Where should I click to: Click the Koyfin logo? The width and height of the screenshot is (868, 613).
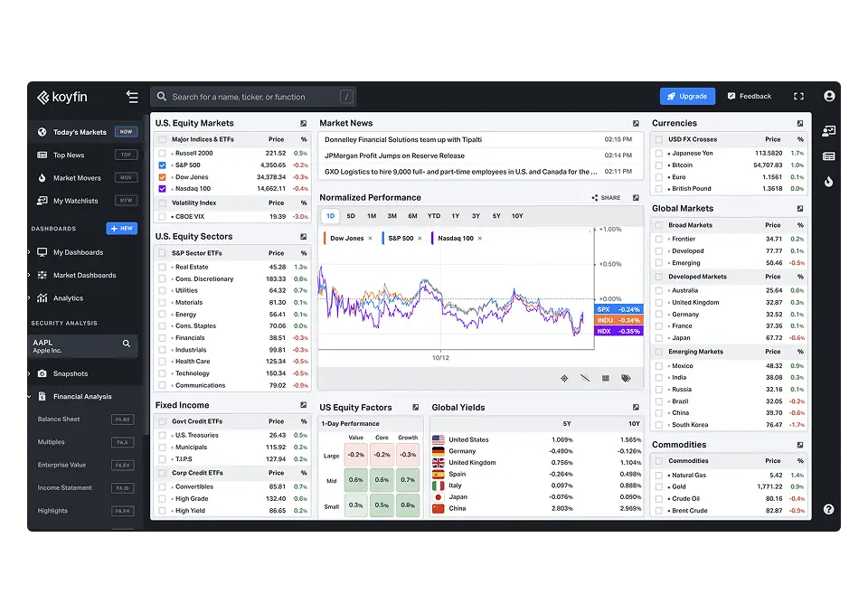click(62, 97)
